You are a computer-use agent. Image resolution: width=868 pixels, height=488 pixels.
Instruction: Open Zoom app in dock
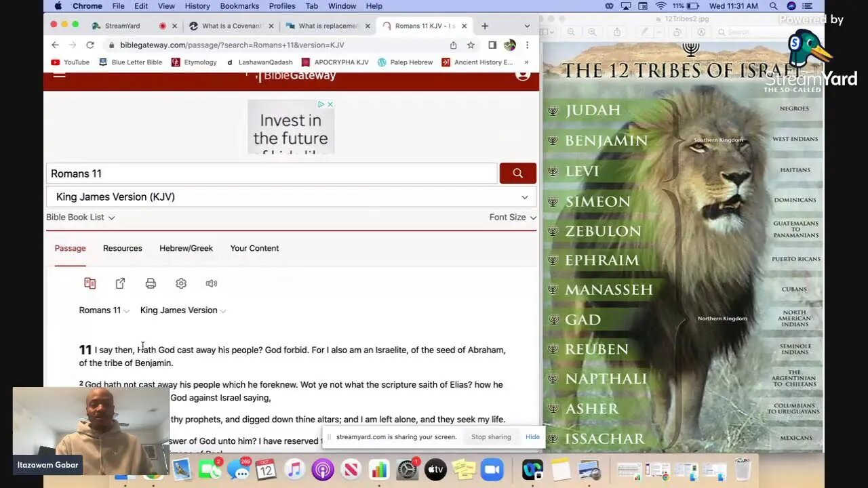pos(492,469)
